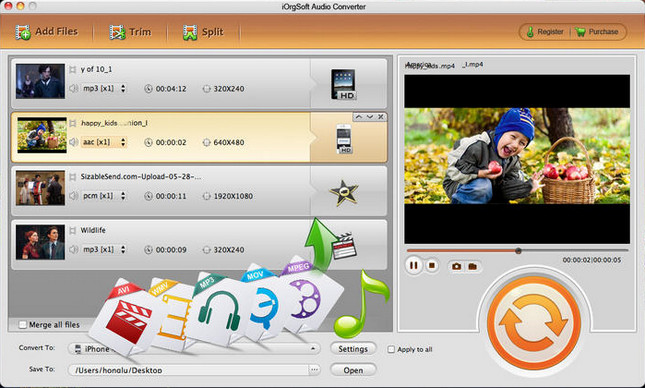The width and height of the screenshot is (645, 388).
Task: Click the Open button
Action: click(353, 370)
